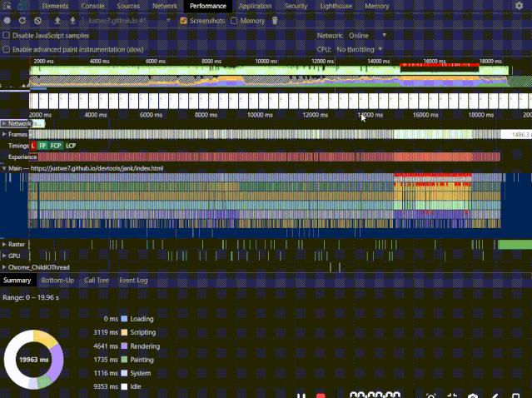Toggle the Screenshots checkbox

point(183,21)
